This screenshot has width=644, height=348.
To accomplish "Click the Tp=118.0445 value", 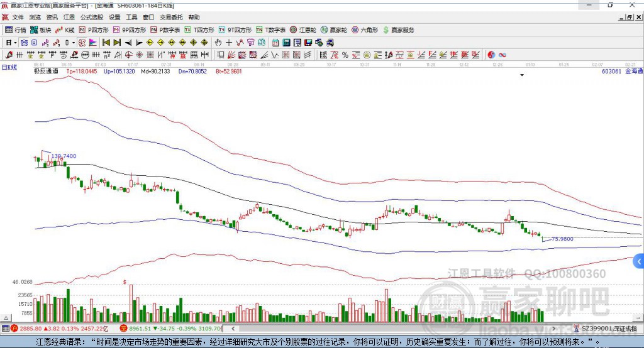I will pyautogui.click(x=82, y=71).
